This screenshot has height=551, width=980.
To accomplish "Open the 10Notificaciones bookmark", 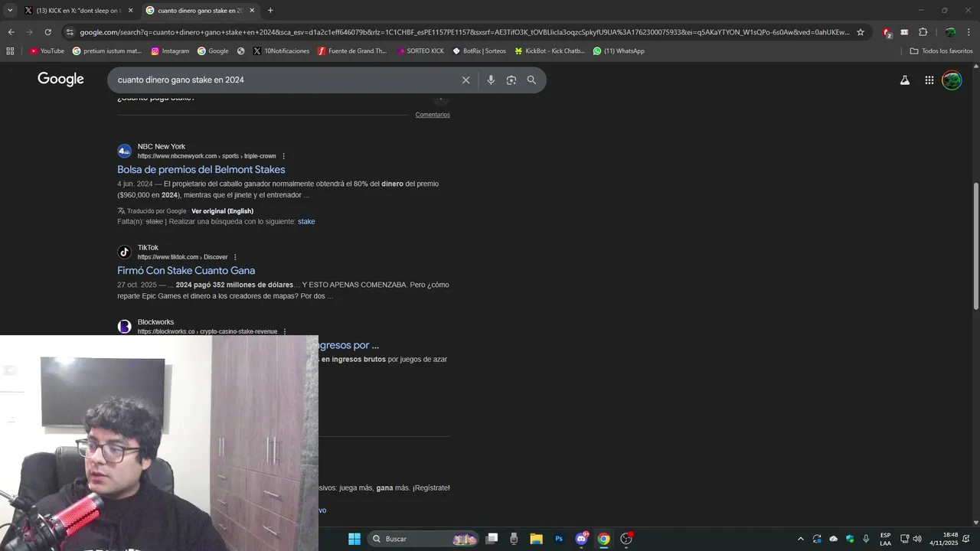I will (x=281, y=51).
